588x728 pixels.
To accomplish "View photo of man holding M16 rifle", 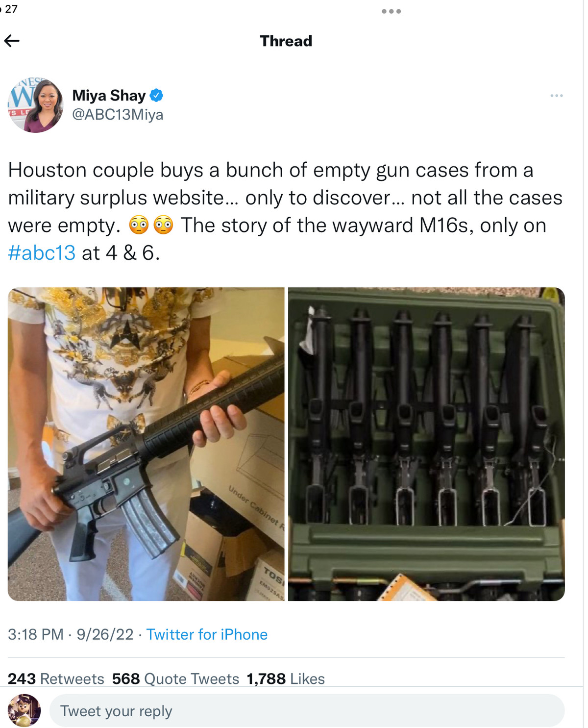I will click(x=146, y=444).
